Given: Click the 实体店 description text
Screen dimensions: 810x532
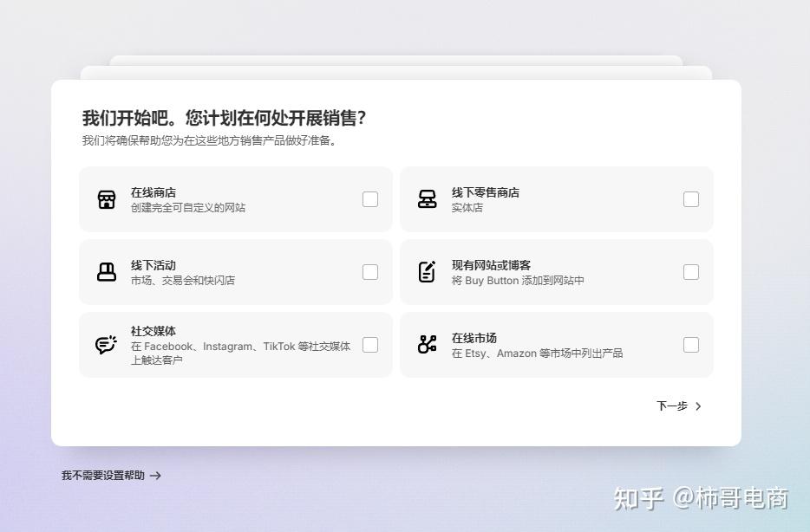Looking at the screenshot, I should [467, 207].
